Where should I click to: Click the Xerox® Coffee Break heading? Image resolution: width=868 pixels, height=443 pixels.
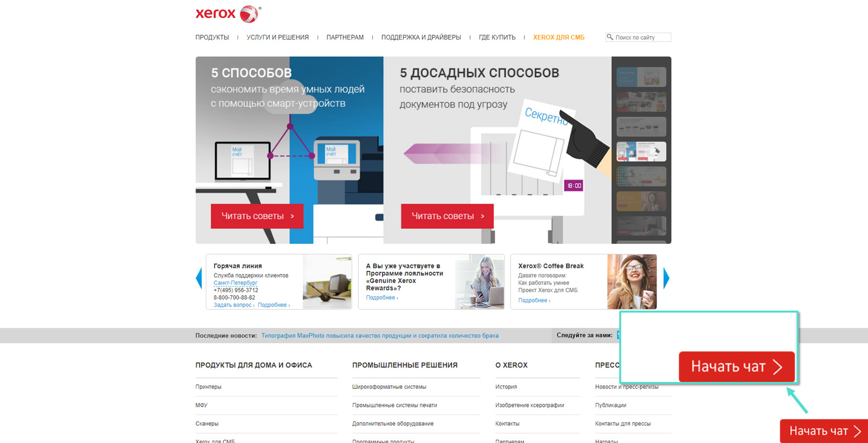click(x=551, y=266)
